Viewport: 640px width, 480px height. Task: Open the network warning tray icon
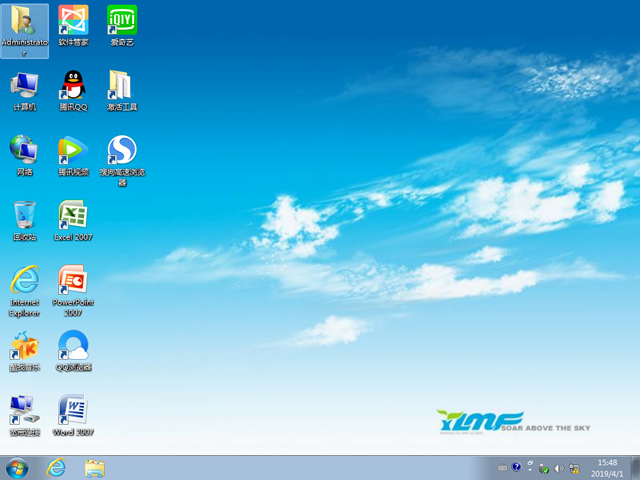574,468
